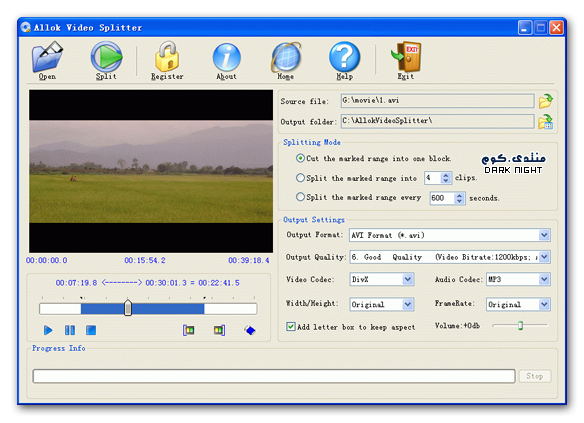Exit the application via Exit icon

click(406, 60)
